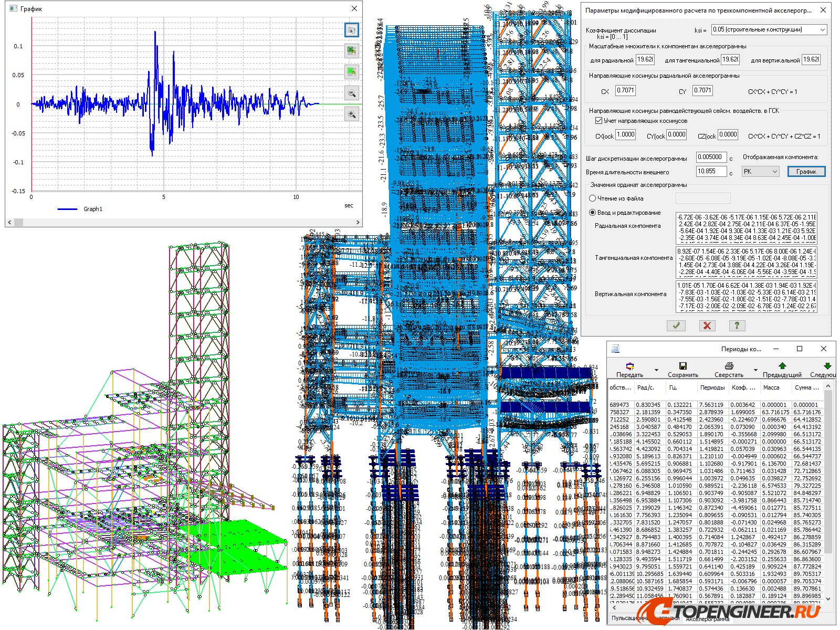Click the question-mark help icon in the parameters dialog

(737, 325)
